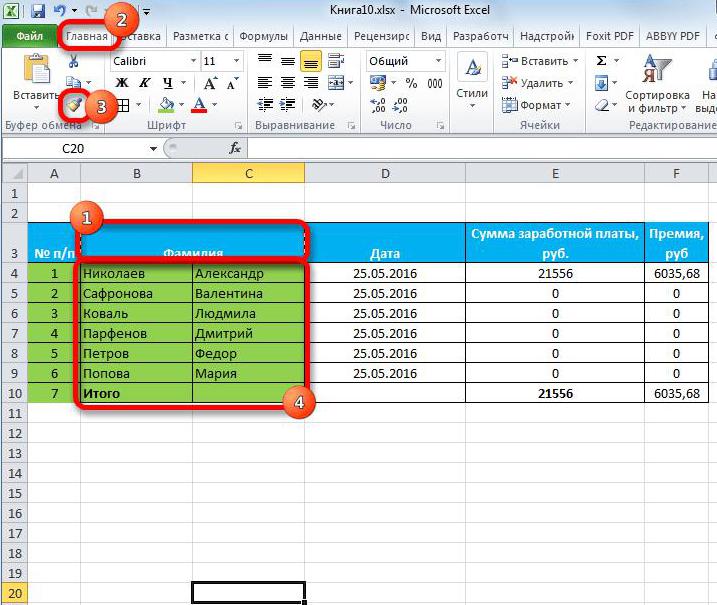The image size is (717, 605).
Task: Click the Wrap Text icon
Action: pos(336,60)
